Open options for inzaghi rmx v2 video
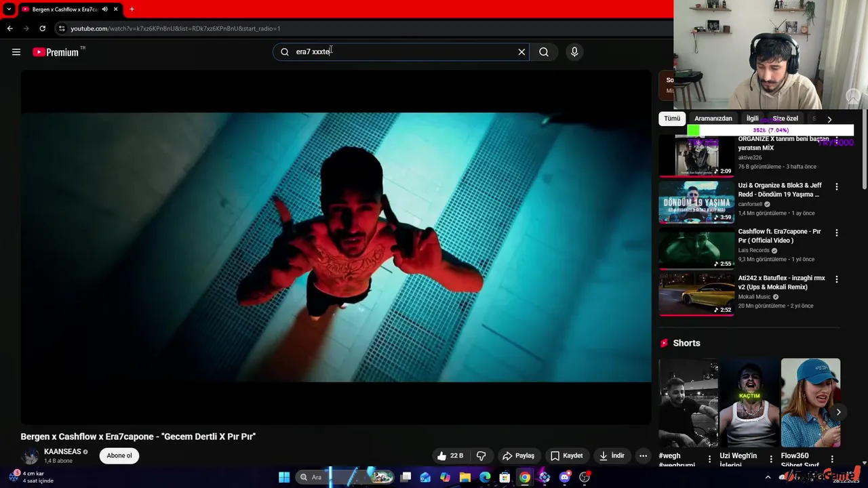868x488 pixels. [836, 279]
